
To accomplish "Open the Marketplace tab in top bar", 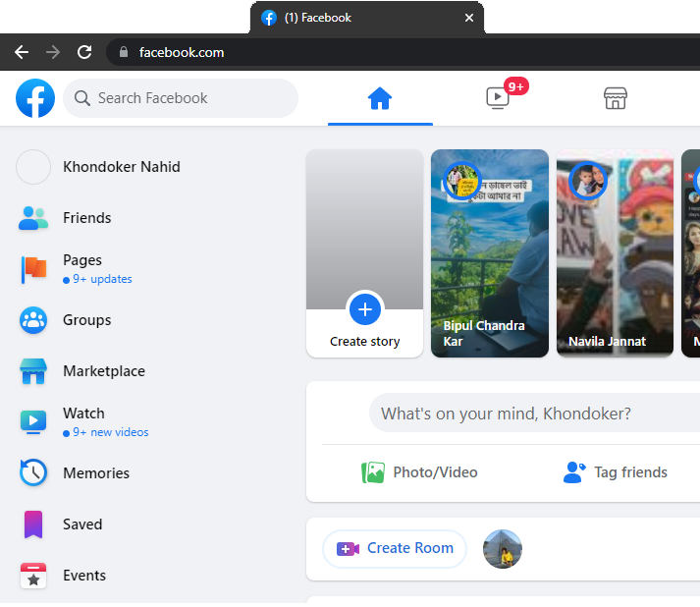I will pyautogui.click(x=616, y=98).
